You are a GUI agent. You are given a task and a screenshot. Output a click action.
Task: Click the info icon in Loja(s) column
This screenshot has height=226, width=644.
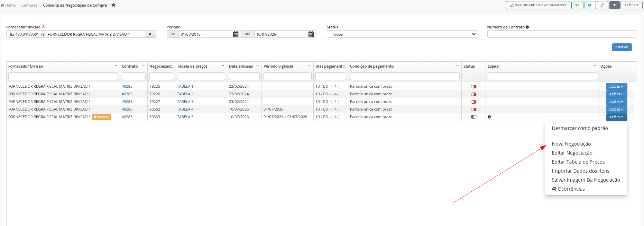(x=489, y=117)
